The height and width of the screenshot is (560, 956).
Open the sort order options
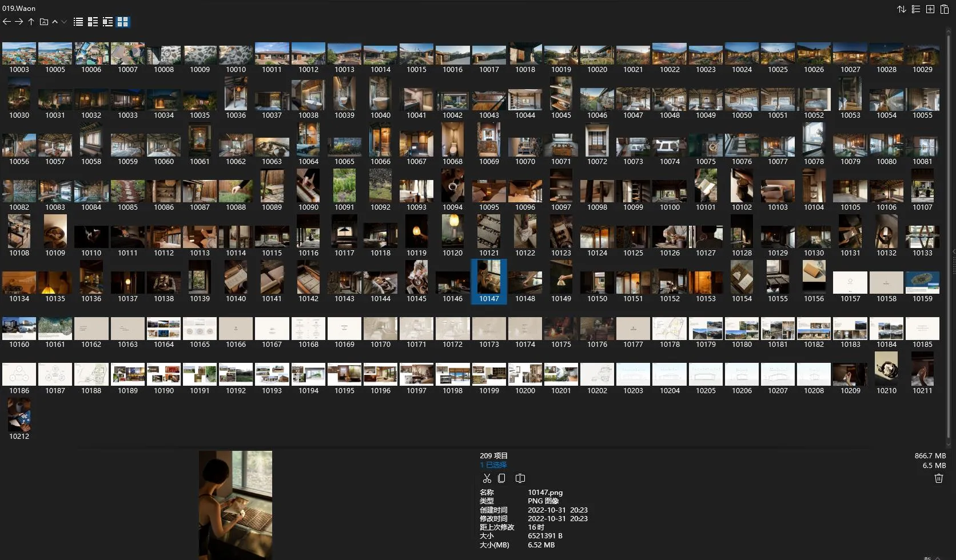[x=902, y=9]
